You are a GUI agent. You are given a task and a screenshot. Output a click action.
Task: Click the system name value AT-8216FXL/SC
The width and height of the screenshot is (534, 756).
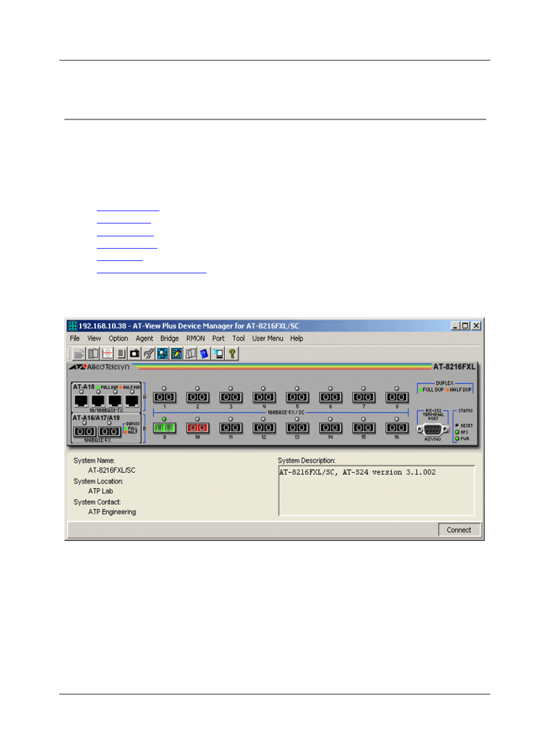112,470
